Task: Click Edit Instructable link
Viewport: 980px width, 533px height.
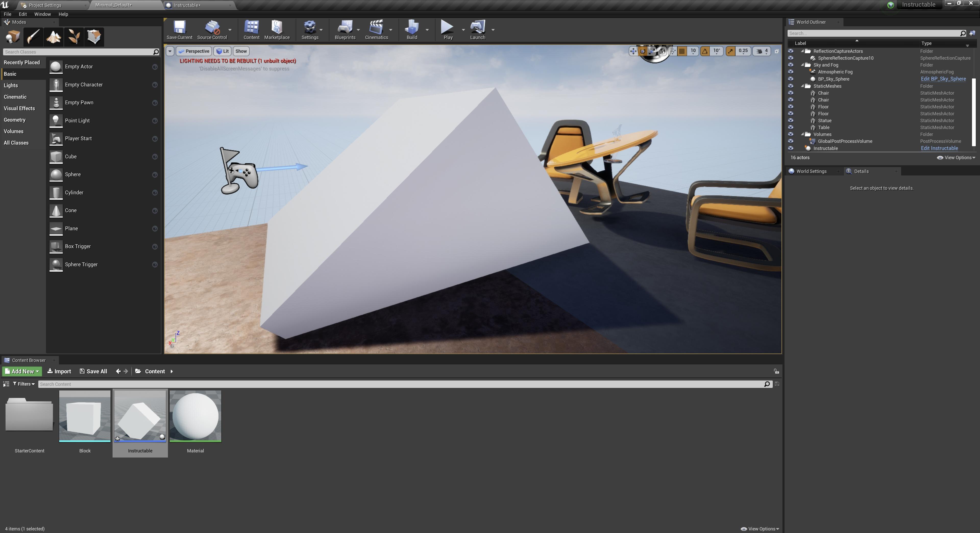Action: coord(939,148)
